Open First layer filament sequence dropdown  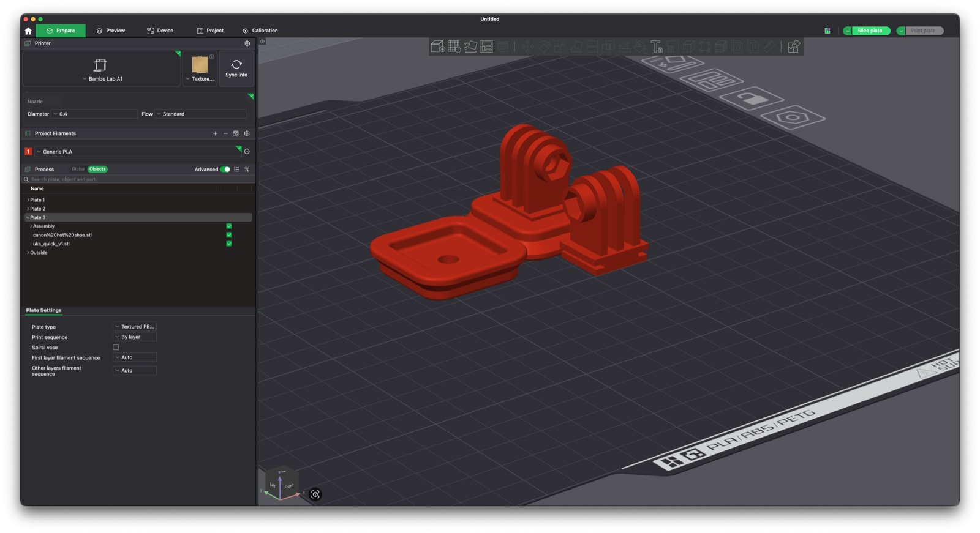(x=135, y=357)
